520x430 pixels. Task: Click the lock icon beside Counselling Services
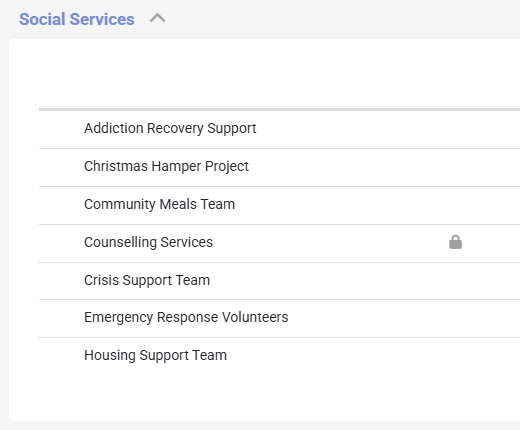455,242
